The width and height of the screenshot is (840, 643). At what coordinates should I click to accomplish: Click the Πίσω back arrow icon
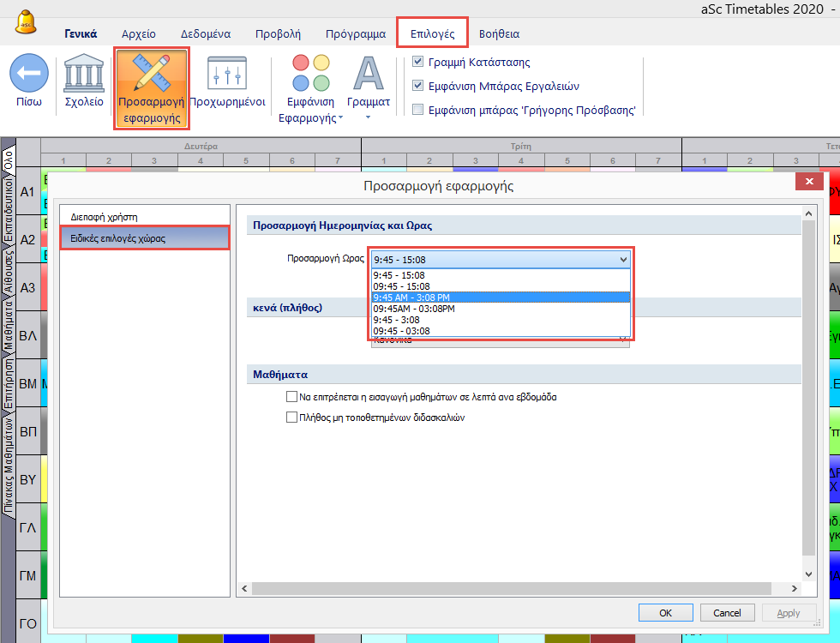point(28,75)
